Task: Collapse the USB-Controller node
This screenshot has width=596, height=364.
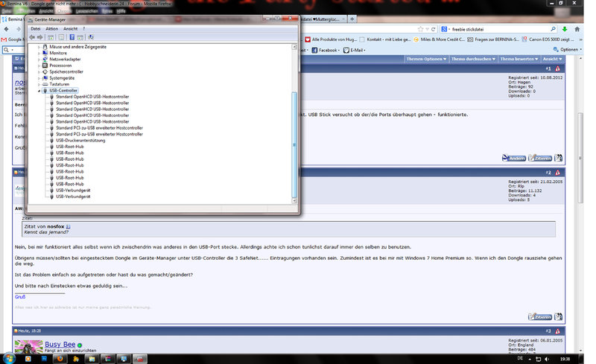Action: point(39,91)
